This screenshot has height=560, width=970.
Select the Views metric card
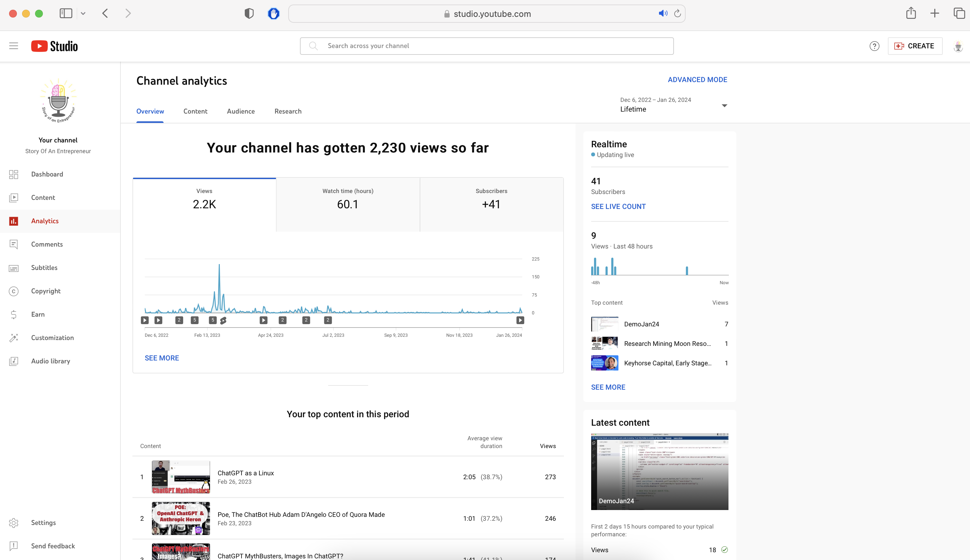[204, 205]
